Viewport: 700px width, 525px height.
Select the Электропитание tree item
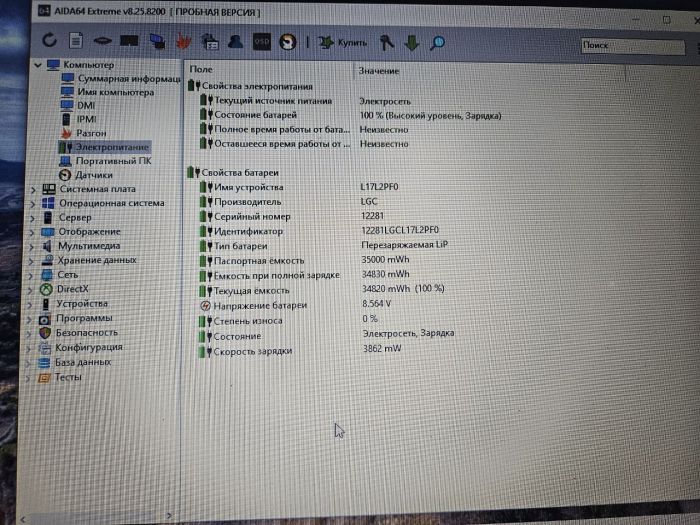(x=104, y=147)
